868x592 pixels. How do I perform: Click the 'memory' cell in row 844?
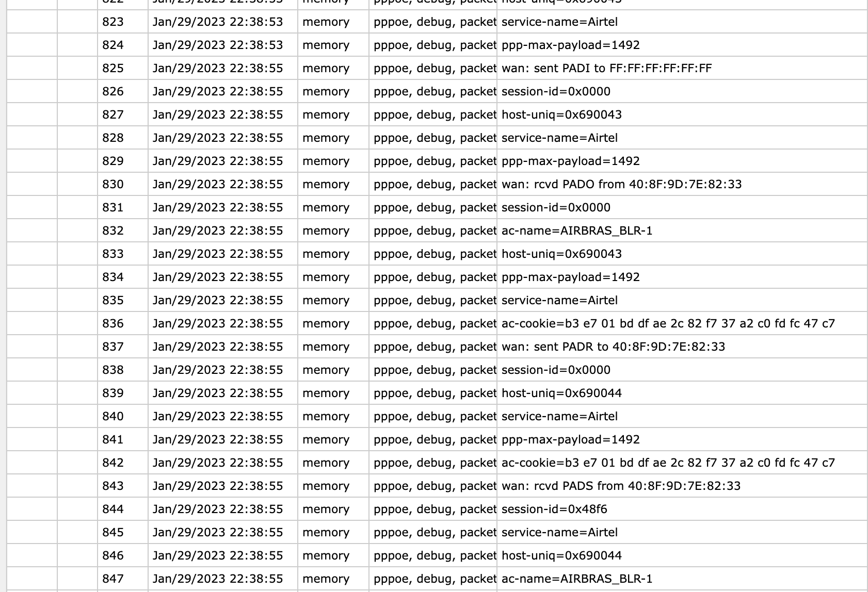(326, 509)
